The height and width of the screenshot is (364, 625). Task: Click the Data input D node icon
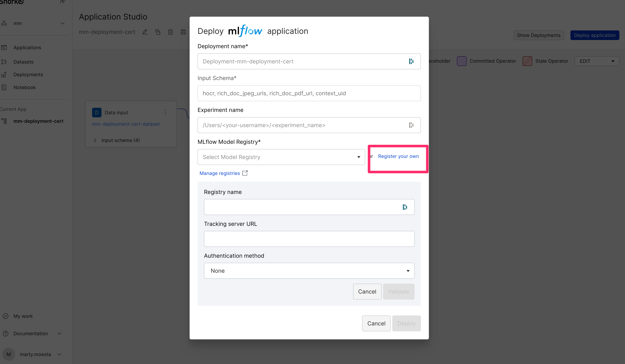point(97,112)
